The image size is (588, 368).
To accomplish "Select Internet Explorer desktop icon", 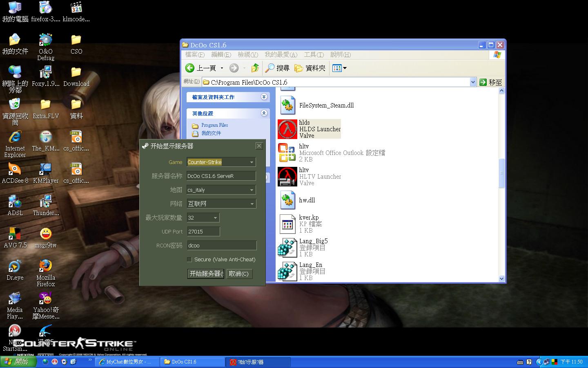I will click(x=15, y=144).
